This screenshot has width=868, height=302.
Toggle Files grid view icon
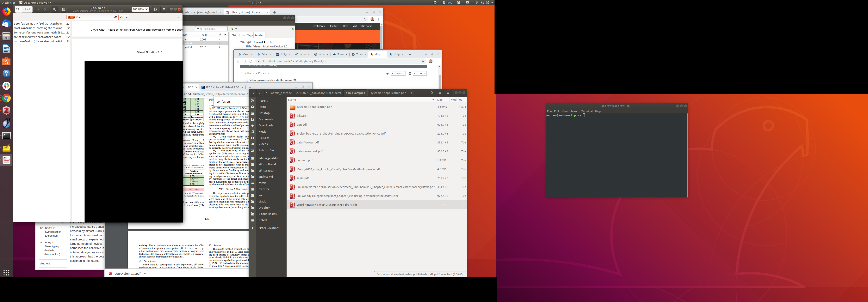[x=440, y=93]
